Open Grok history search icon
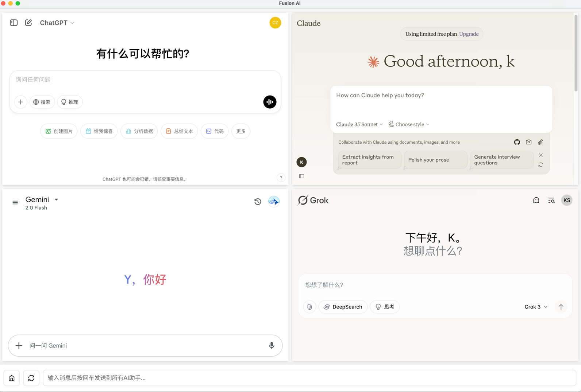581x392 pixels. coord(551,200)
